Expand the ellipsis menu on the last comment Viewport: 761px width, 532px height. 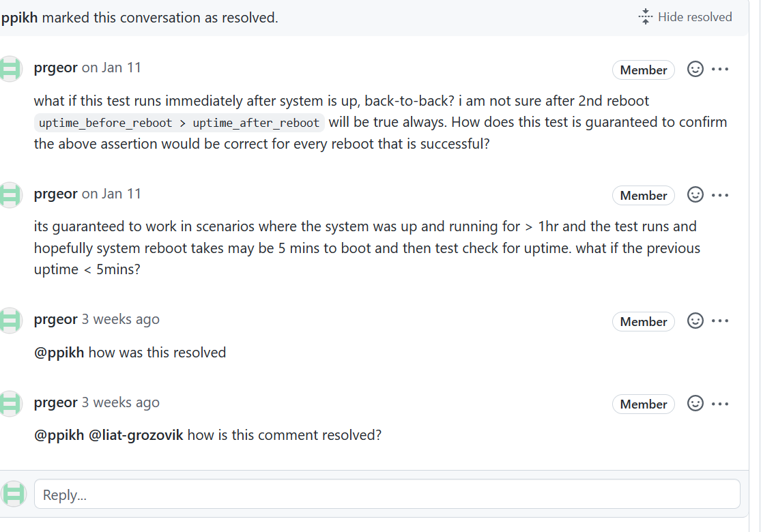[x=721, y=404]
